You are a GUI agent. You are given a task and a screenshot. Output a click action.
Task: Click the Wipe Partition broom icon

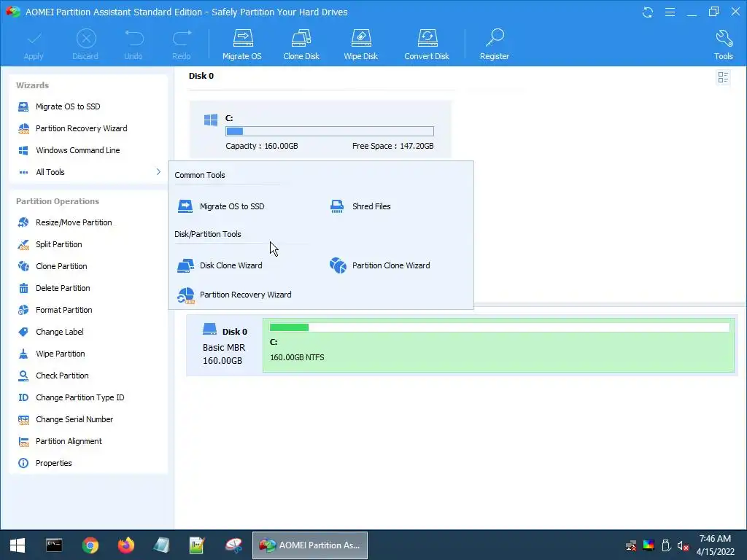coord(23,354)
